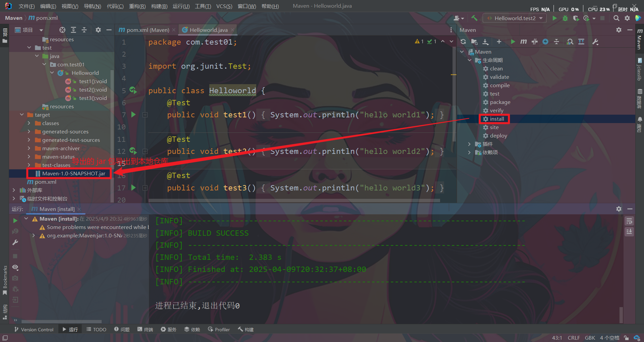This screenshot has height=342, width=644.
Task: Debug Helloworld.test2 with bug icon
Action: click(x=565, y=18)
